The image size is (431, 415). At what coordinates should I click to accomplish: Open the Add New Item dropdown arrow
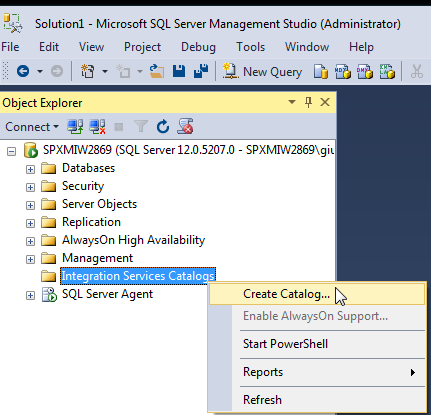(140, 71)
